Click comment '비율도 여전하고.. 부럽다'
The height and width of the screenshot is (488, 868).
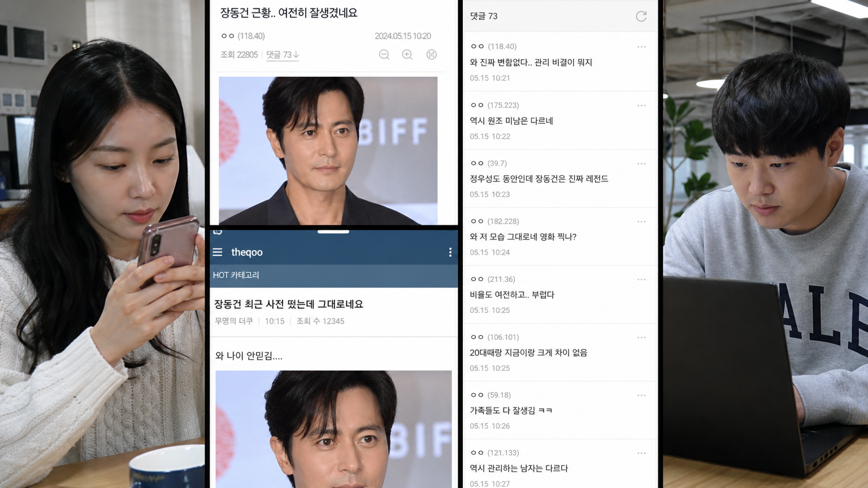coord(512,294)
